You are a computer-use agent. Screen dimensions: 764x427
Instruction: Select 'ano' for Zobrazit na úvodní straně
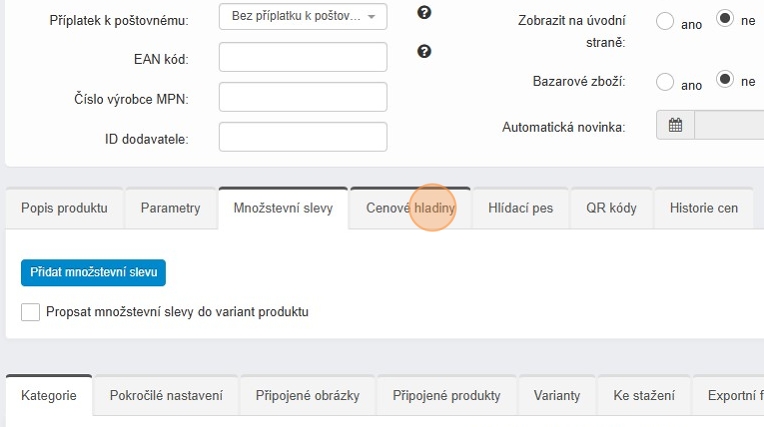pos(665,20)
